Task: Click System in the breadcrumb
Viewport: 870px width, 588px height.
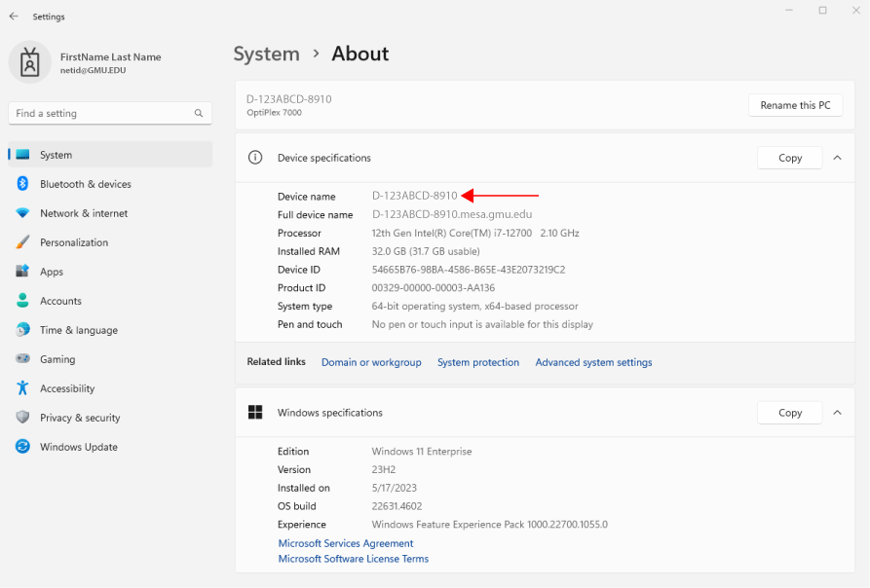Action: 266,54
